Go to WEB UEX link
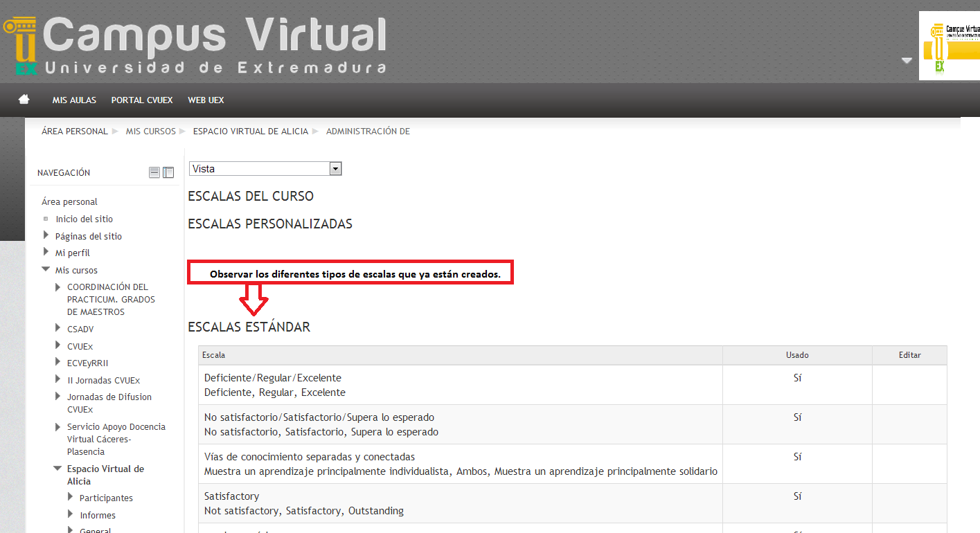The height and width of the screenshot is (533, 980). [x=206, y=100]
